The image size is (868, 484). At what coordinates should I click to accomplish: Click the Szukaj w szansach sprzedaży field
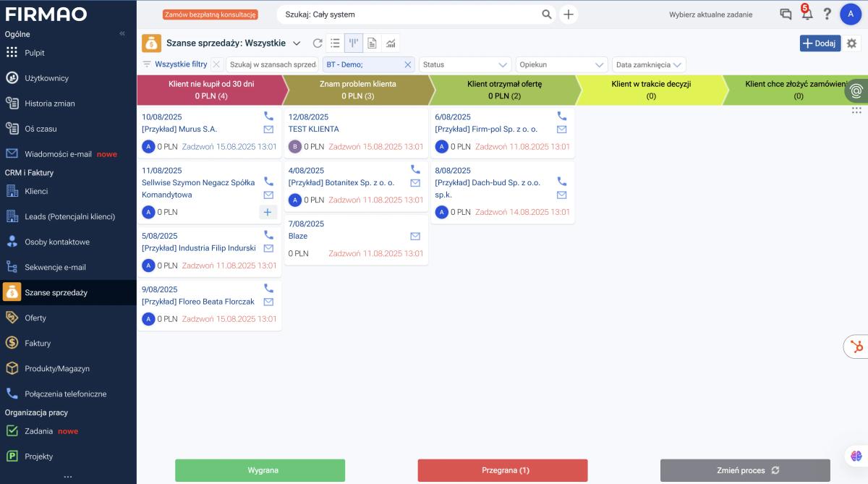[273, 64]
